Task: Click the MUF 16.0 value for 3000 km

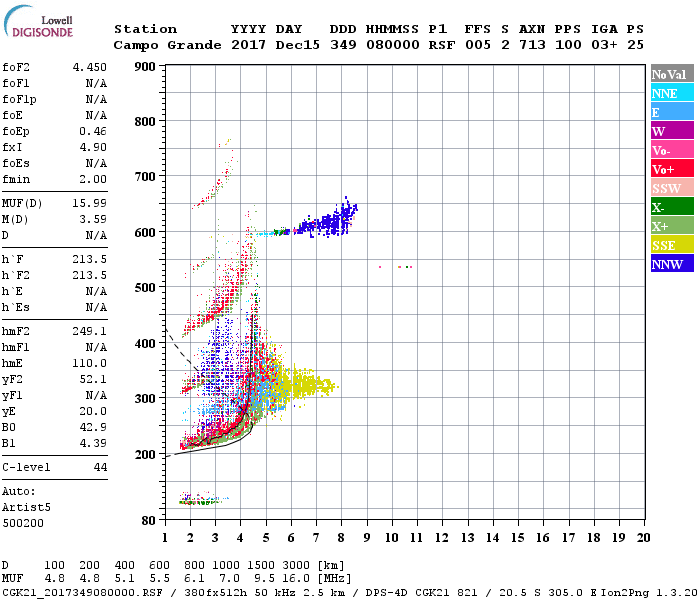Action: [x=296, y=579]
